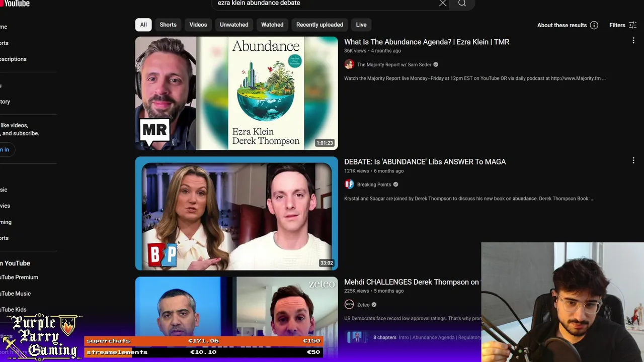Open YouTube Premium in the sidebar
The height and width of the screenshot is (362, 644).
coord(19,278)
